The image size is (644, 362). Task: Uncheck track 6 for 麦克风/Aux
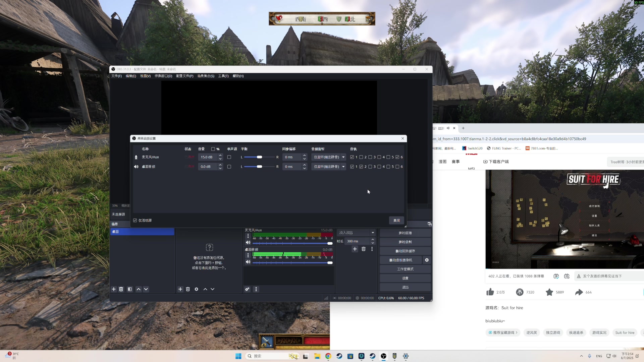tap(397, 157)
